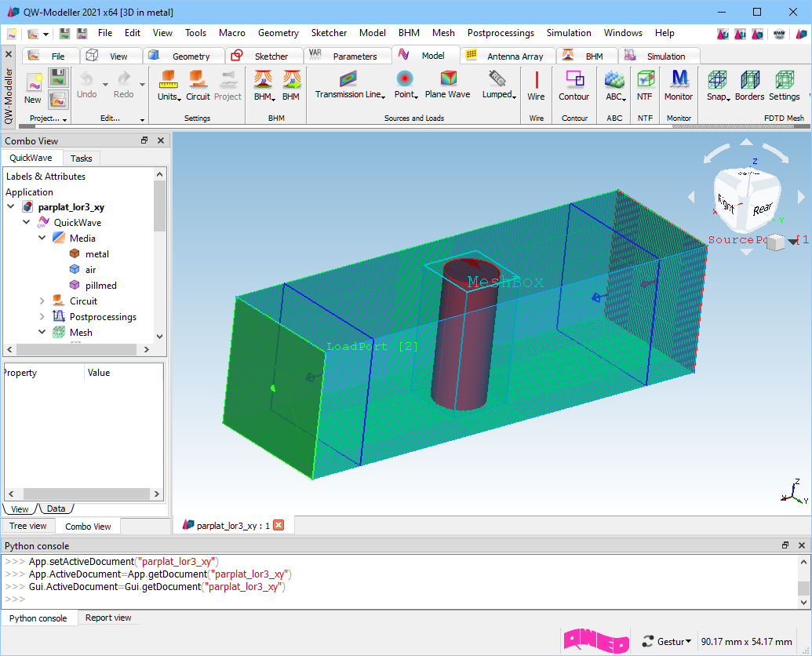Screen dimensions: 812x656
Task: Collapse the Mesh tree node
Action: pyautogui.click(x=42, y=332)
